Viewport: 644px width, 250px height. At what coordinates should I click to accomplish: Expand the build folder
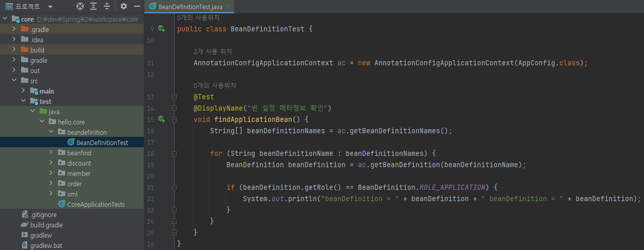click(14, 50)
